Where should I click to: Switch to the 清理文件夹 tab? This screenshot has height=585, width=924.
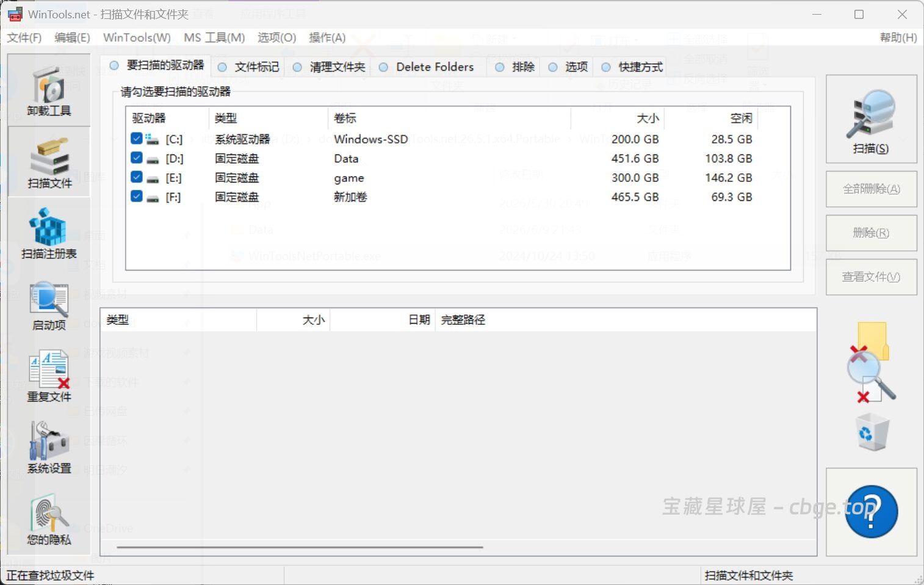pos(330,67)
